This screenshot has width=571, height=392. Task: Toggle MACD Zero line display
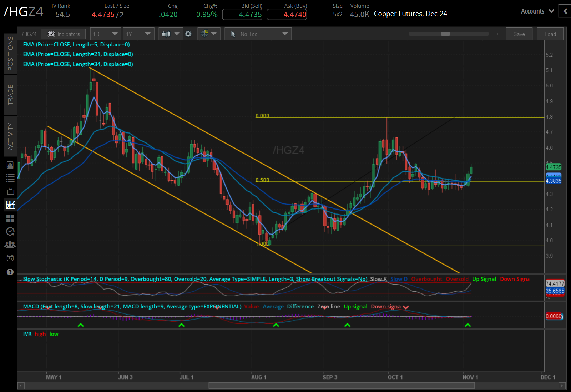328,306
